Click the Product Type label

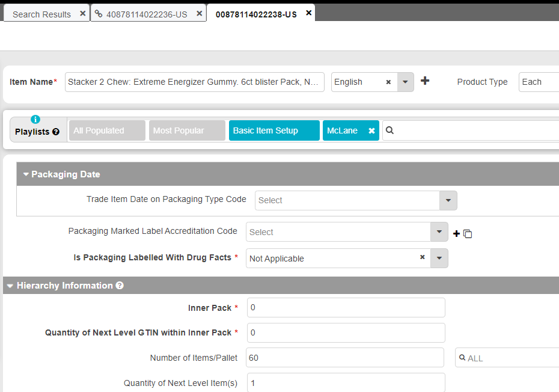click(x=482, y=82)
